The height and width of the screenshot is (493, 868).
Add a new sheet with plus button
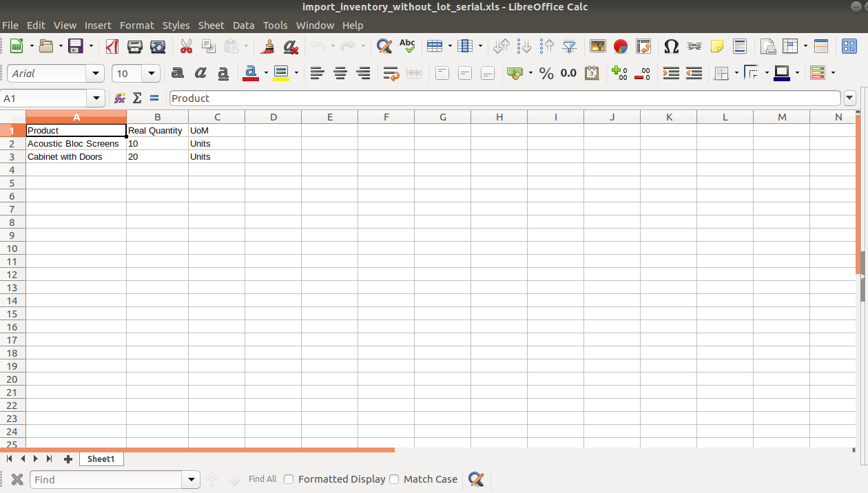(68, 459)
